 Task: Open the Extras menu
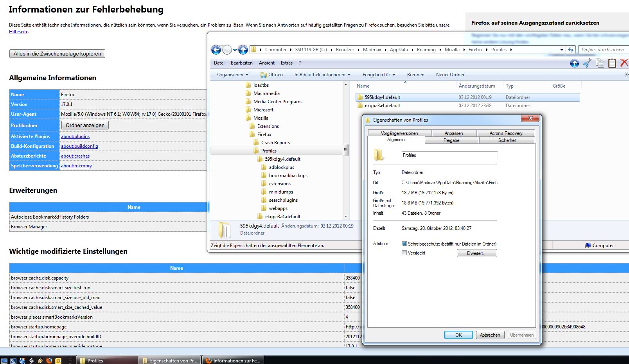click(x=287, y=63)
